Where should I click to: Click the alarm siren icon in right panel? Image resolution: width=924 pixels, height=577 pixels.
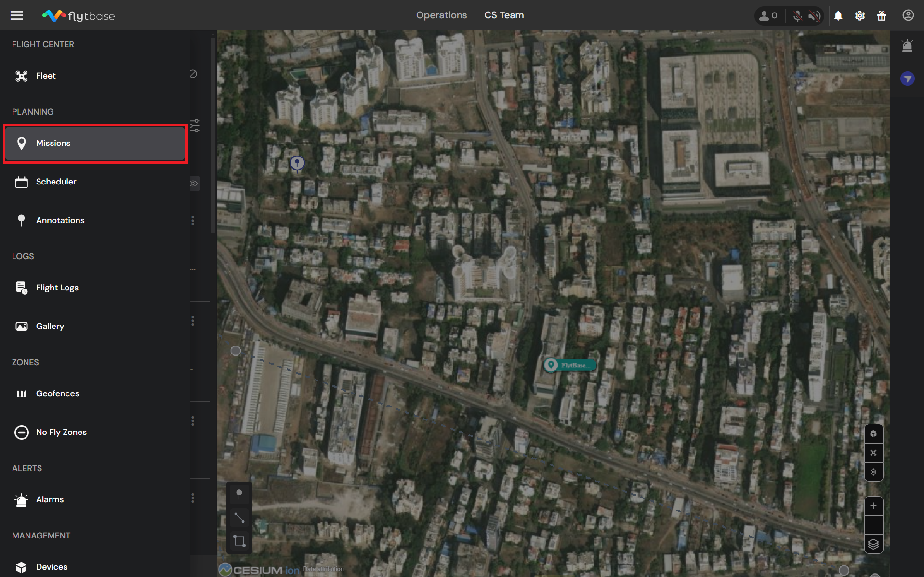pos(907,46)
